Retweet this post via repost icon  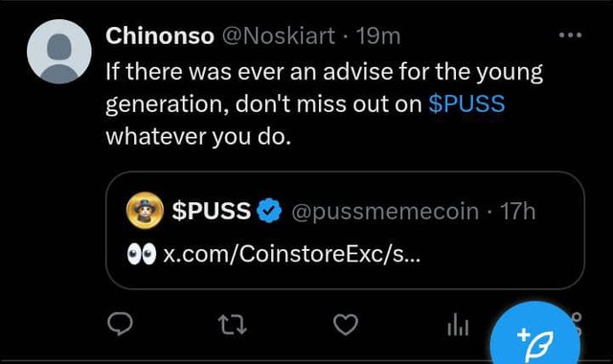pyautogui.click(x=233, y=325)
